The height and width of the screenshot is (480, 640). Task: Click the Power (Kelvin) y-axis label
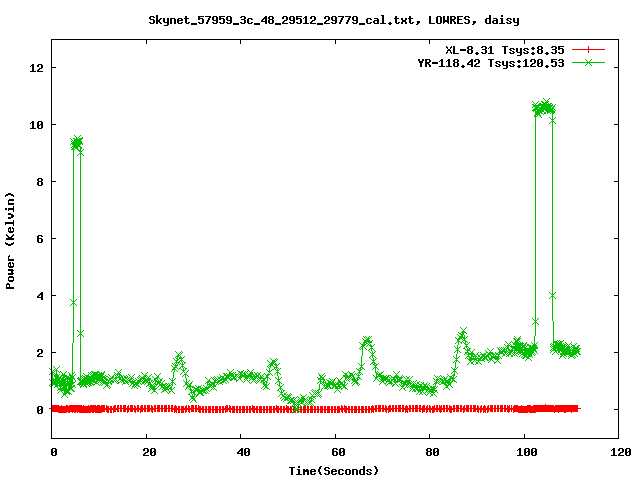click(x=10, y=241)
